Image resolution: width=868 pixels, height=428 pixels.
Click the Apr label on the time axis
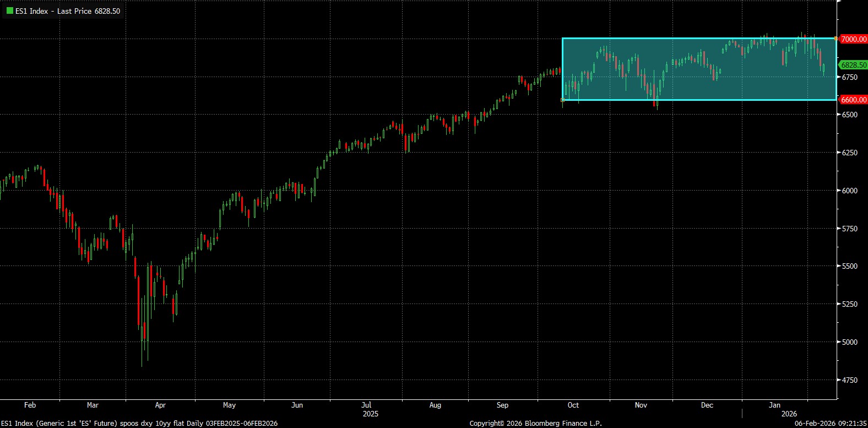160,405
